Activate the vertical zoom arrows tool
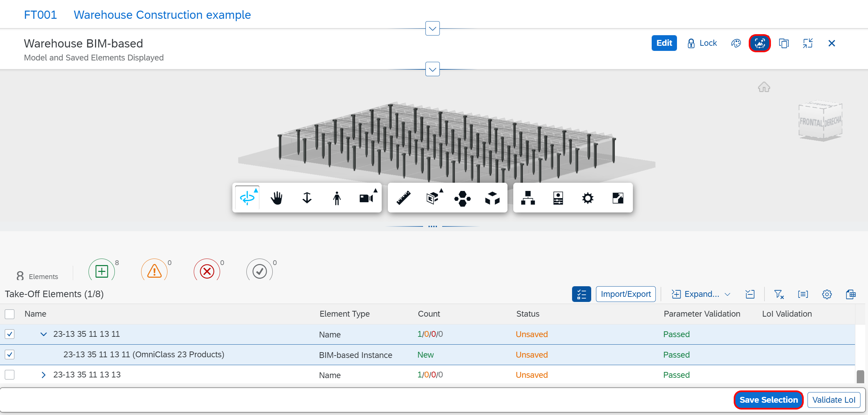Viewport: 868px width, 415px height. [x=307, y=198]
